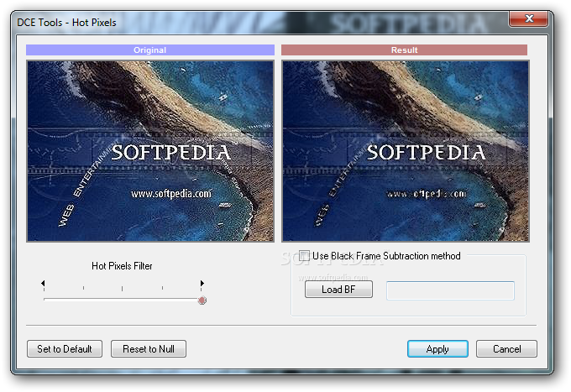The image size is (571, 392).
Task: Click the Hot Pixels Filter label
Action: pos(122,266)
